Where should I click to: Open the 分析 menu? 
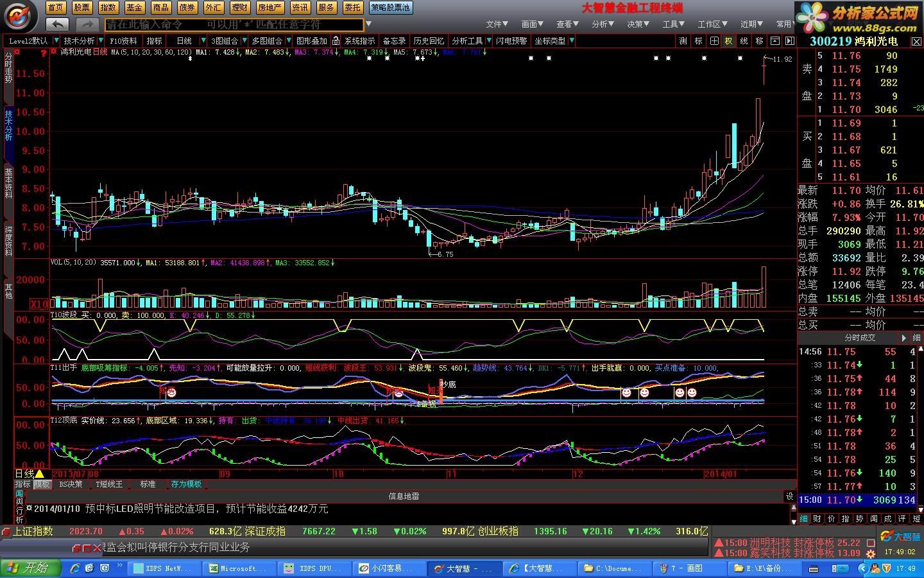click(x=603, y=24)
